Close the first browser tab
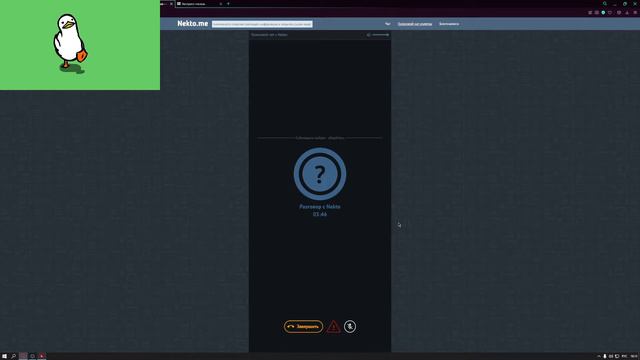This screenshot has width=640, height=360. click(x=171, y=4)
